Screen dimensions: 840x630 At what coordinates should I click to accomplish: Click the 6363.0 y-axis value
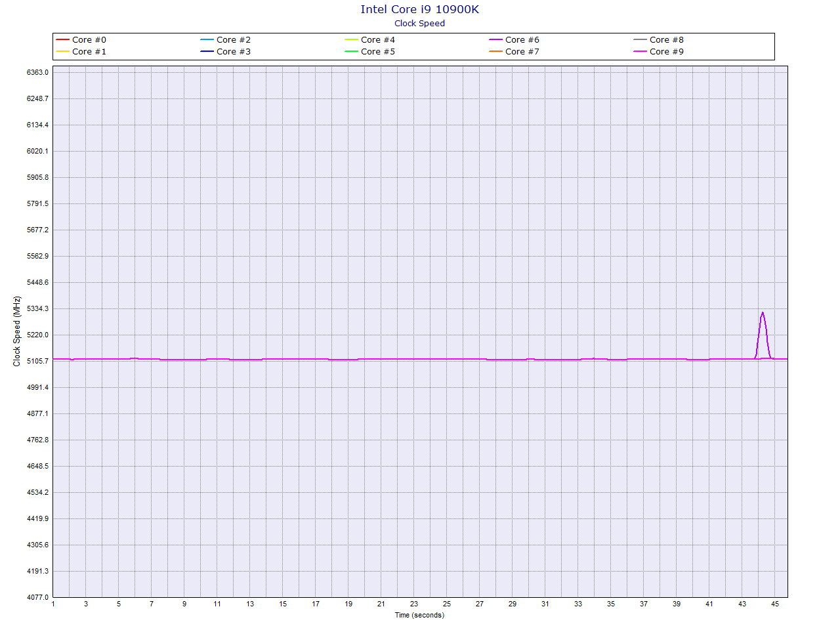(37, 72)
